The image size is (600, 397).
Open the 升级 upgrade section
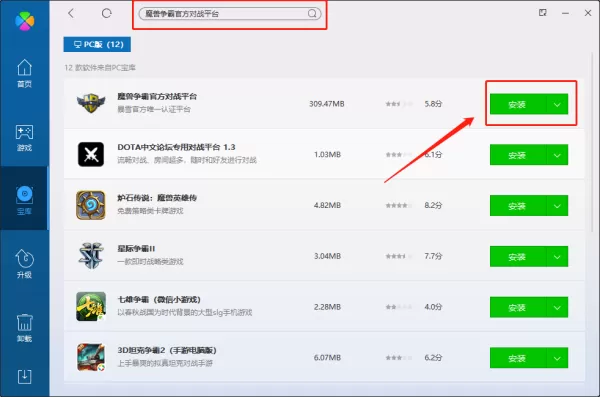tap(24, 264)
